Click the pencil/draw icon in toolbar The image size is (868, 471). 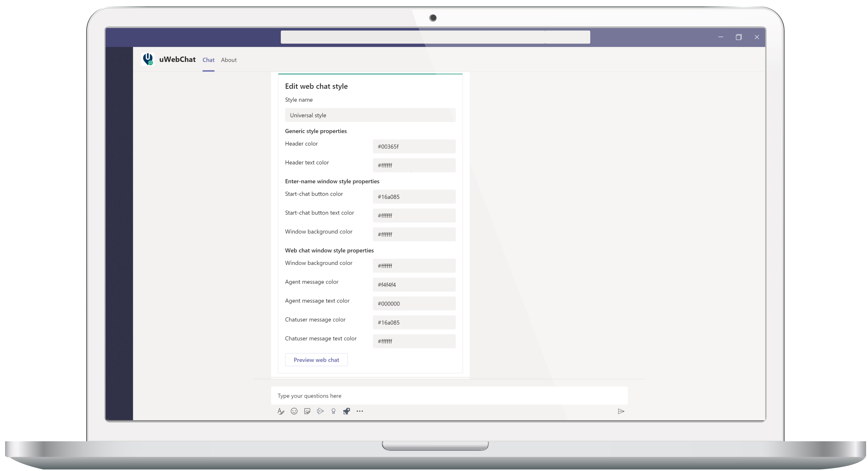pyautogui.click(x=280, y=411)
